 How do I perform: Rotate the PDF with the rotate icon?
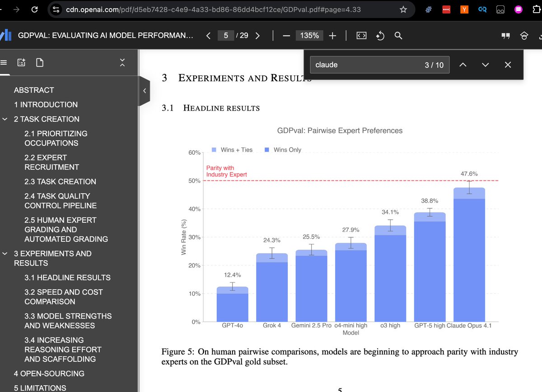[380, 36]
